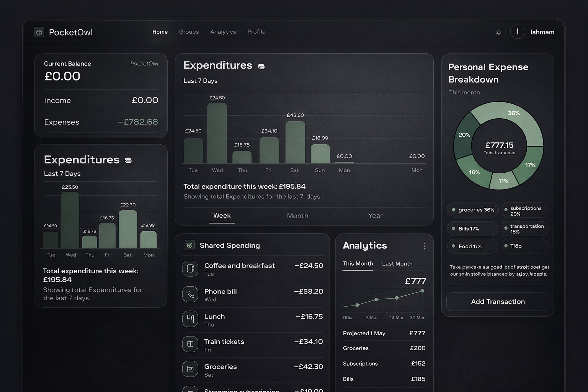Toggle the subscriptions 20% legend chip
Screen dimensions: 588x392
pos(524,211)
